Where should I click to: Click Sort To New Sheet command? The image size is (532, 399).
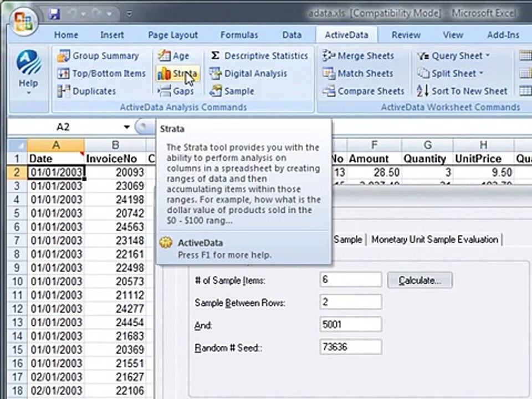(x=462, y=91)
